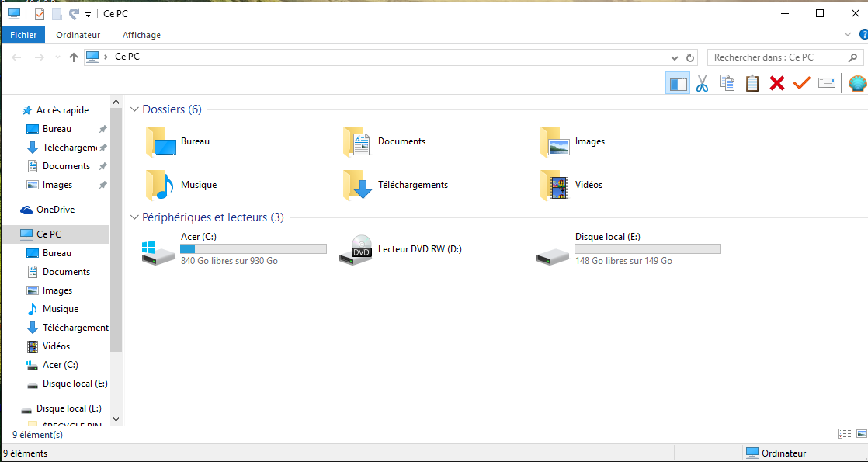Collapse the Périphériques et lecteurs group
The image size is (868, 462).
pos(134,217)
